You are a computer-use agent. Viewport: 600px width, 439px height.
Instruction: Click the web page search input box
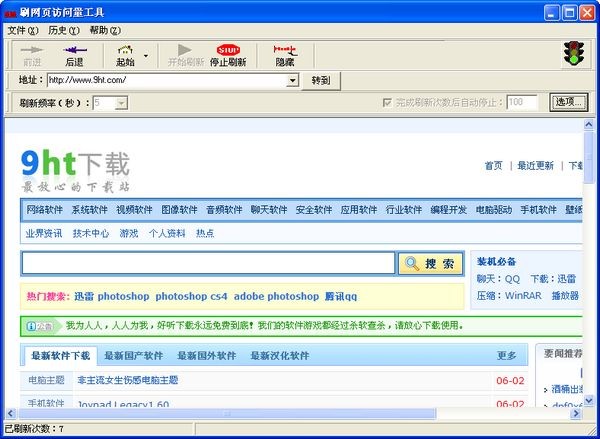[x=208, y=263]
